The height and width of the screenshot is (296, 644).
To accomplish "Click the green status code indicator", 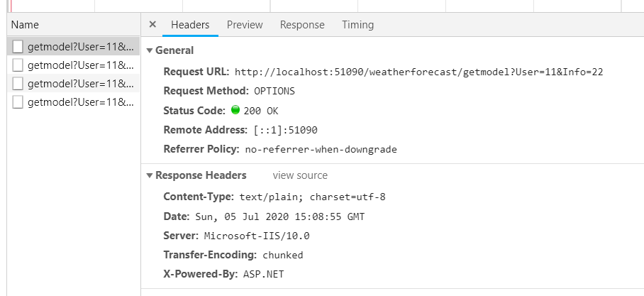I will pos(235,110).
